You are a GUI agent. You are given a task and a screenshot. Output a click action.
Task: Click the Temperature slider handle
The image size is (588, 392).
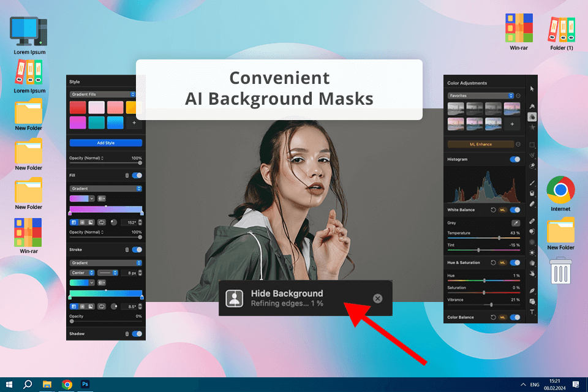tap(499, 238)
